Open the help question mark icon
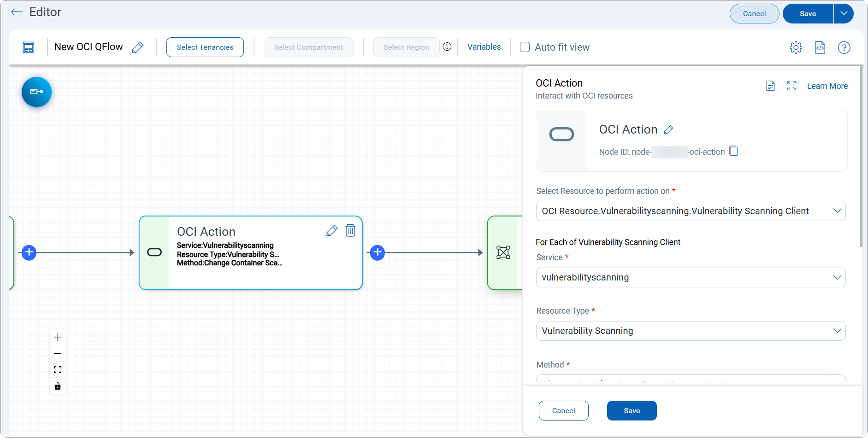 (844, 47)
